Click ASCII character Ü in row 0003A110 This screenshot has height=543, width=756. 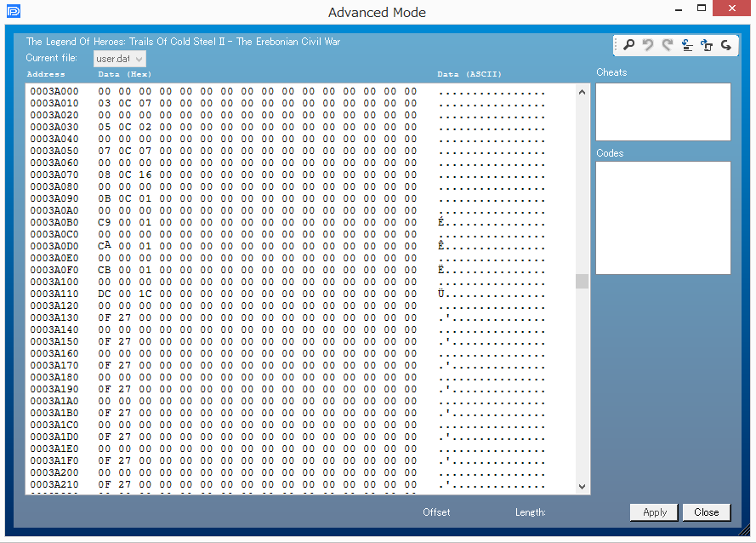pyautogui.click(x=441, y=294)
